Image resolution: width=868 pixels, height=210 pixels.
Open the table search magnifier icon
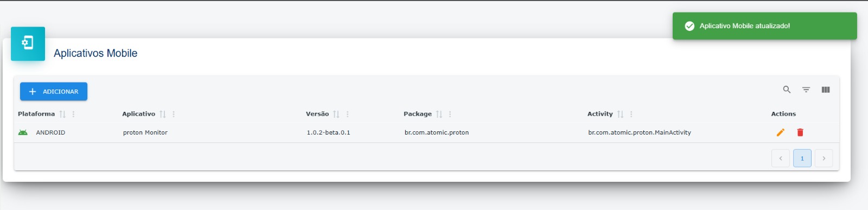click(787, 90)
